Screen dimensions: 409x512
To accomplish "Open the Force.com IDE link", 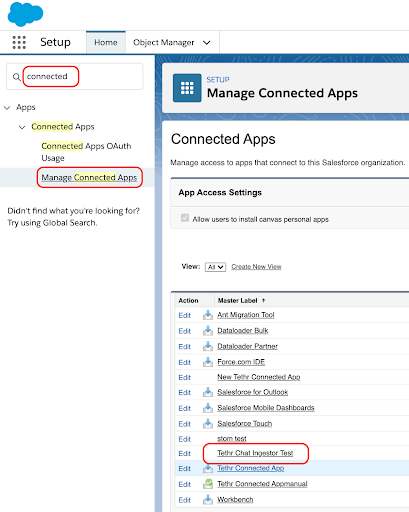I will click(x=241, y=362).
